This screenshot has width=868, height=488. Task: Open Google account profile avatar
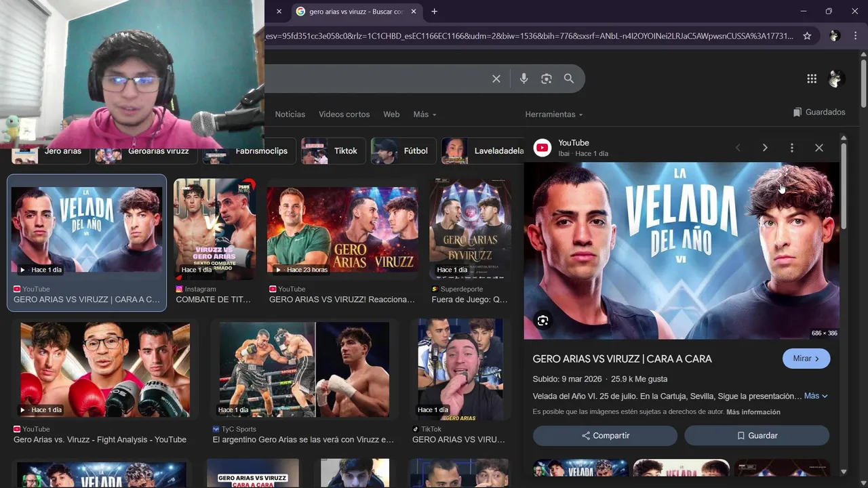tap(836, 79)
